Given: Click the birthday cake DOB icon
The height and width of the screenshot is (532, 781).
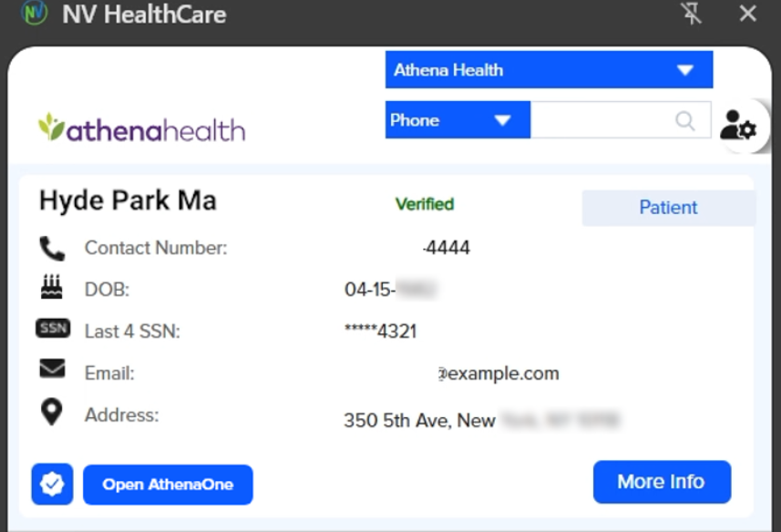Looking at the screenshot, I should click(x=52, y=287).
